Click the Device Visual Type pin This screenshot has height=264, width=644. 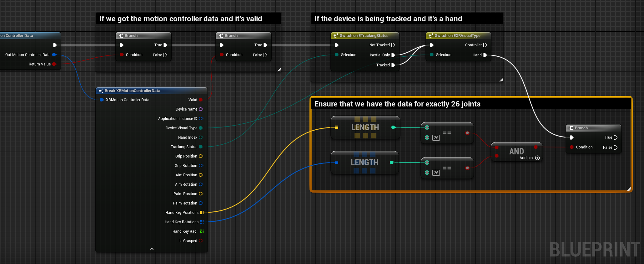(201, 128)
